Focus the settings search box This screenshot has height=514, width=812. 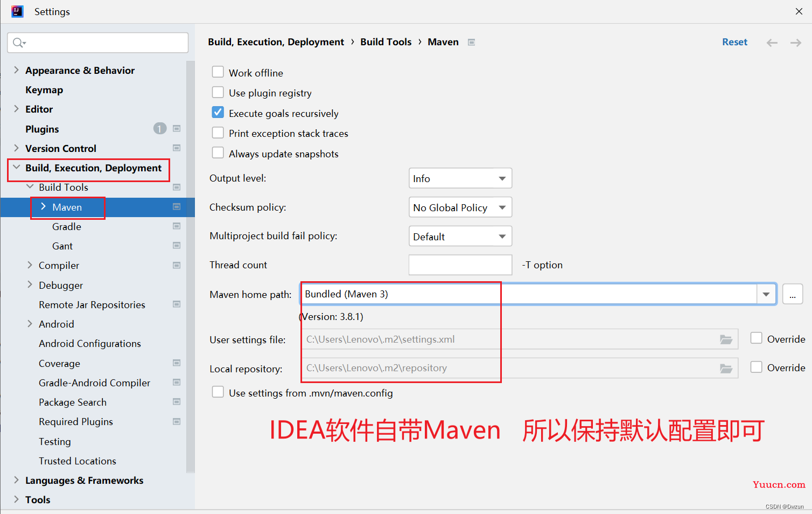click(98, 43)
